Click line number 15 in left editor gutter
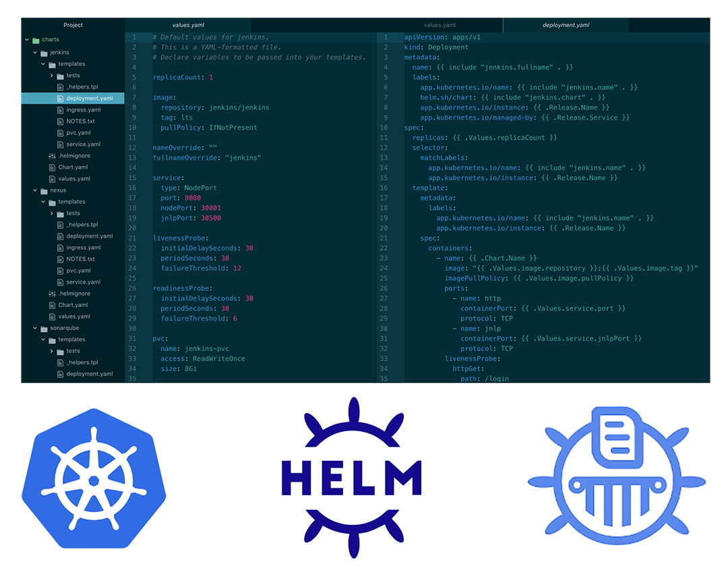 pos(132,178)
